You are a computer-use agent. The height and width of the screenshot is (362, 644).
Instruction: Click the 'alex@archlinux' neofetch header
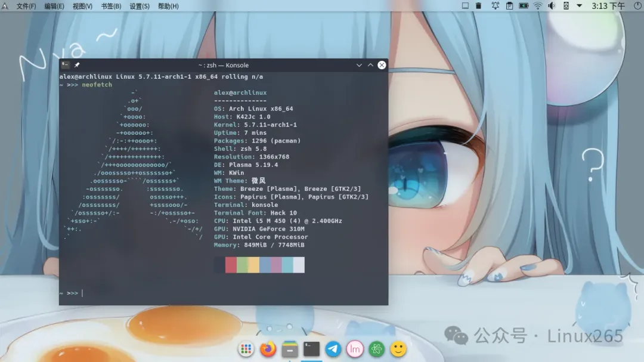pos(240,93)
